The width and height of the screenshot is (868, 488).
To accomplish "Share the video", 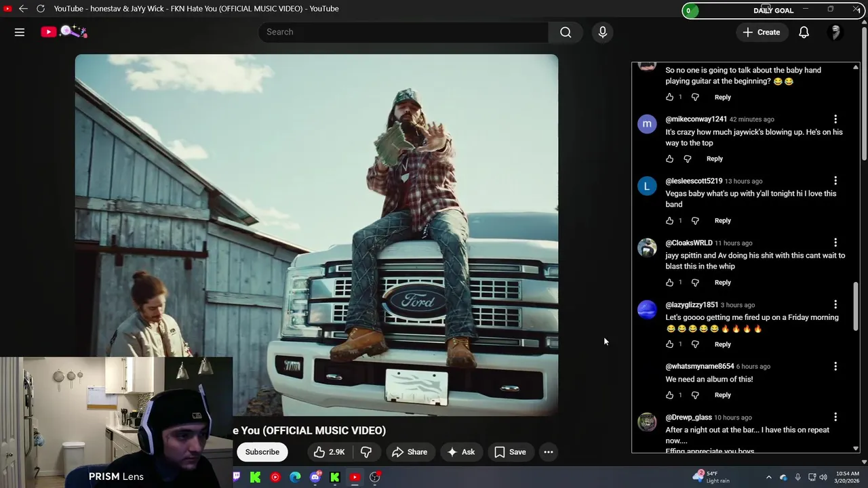I will click(x=410, y=452).
